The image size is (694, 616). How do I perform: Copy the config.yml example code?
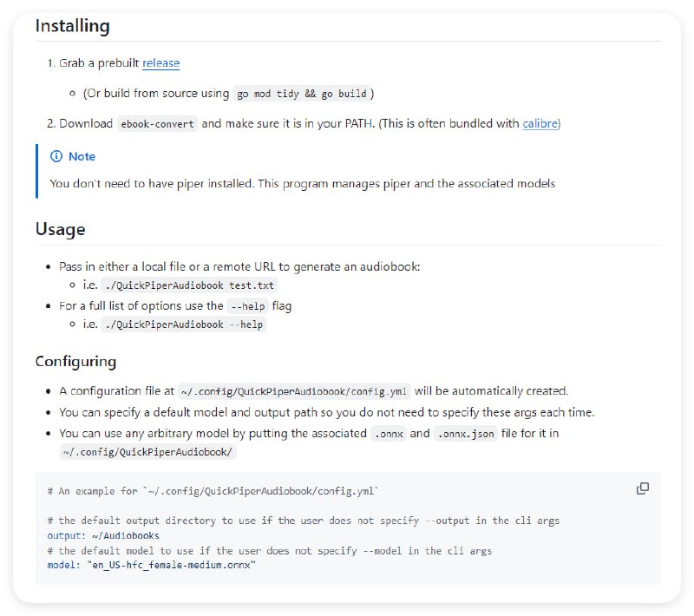[643, 488]
